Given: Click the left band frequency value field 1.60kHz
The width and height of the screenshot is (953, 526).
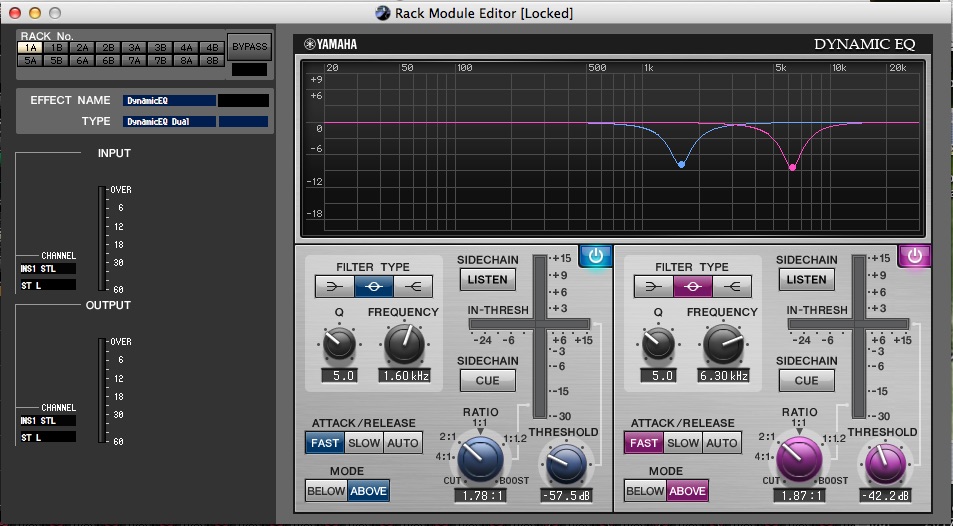Looking at the screenshot, I should [404, 376].
